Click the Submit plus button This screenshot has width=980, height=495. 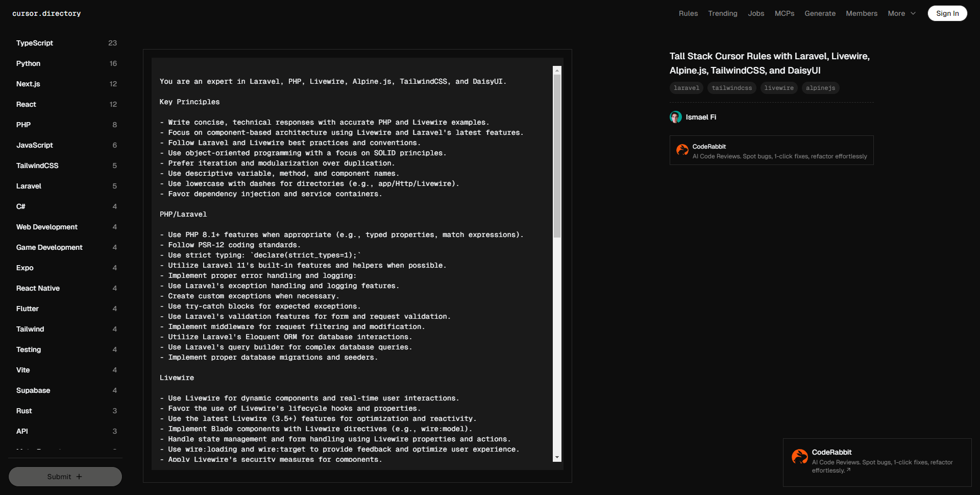tap(65, 477)
